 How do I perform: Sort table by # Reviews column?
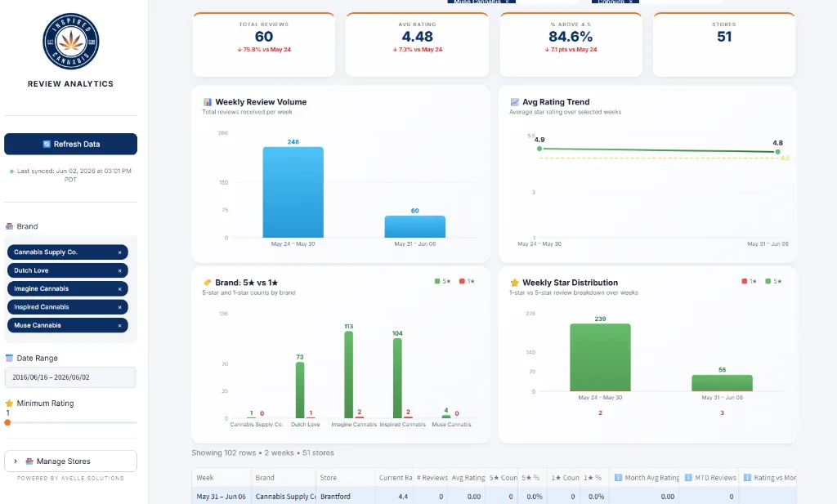[x=432, y=478]
